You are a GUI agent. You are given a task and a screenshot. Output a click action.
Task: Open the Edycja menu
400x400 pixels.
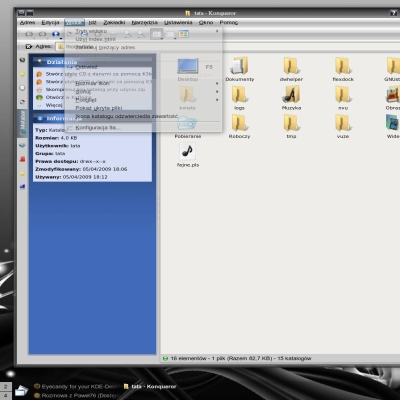tap(50, 23)
